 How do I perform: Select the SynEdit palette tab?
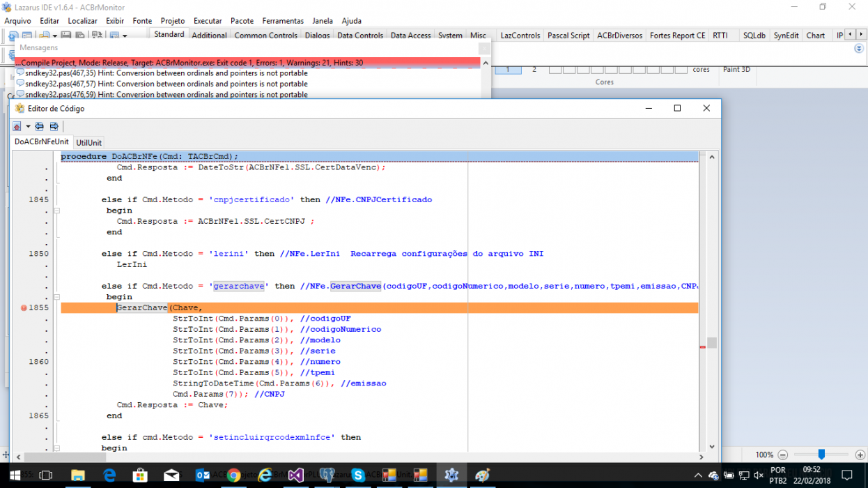pos(786,36)
